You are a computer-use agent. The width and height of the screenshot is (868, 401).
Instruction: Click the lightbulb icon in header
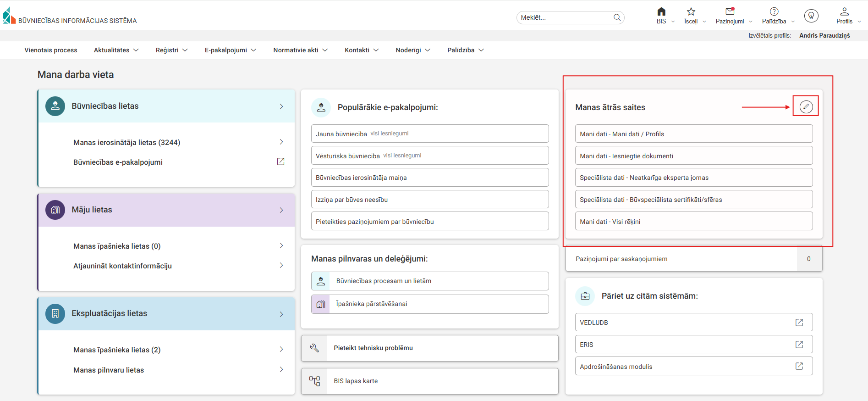[x=811, y=16]
